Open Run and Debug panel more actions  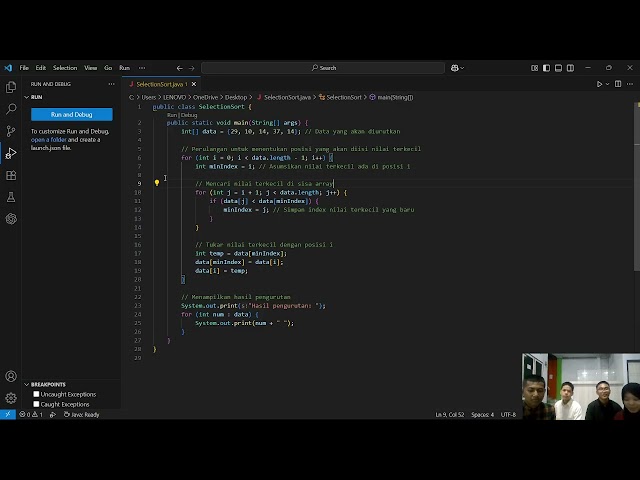pos(111,84)
